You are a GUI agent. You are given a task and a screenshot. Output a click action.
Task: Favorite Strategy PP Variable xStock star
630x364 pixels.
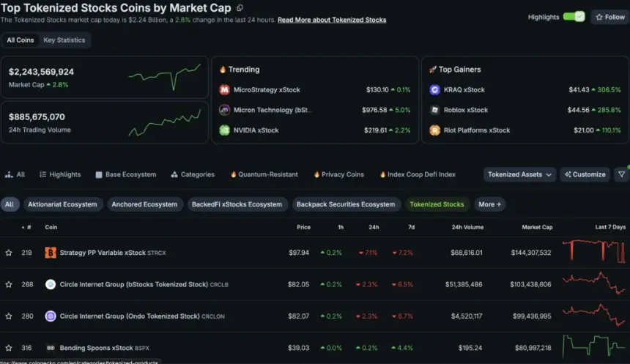[9, 253]
